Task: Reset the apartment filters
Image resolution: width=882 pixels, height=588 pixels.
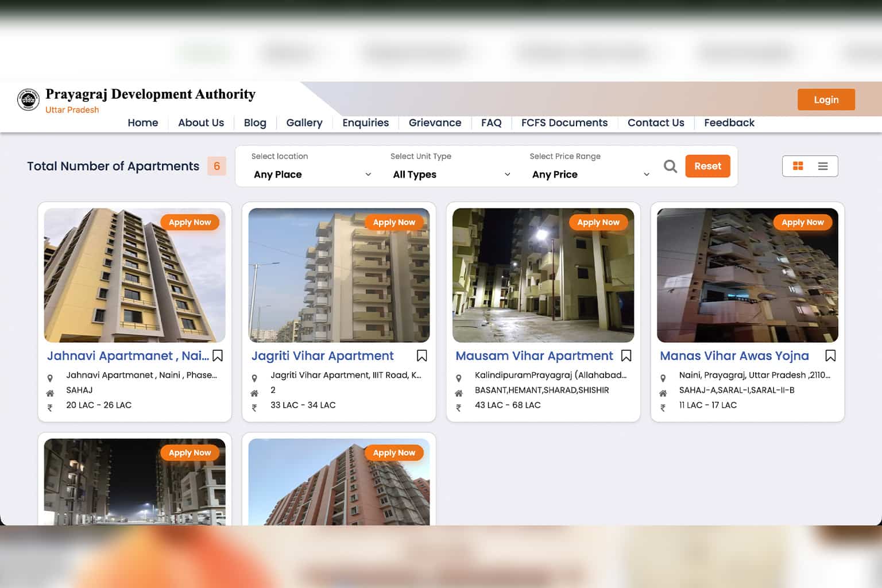Action: click(707, 166)
